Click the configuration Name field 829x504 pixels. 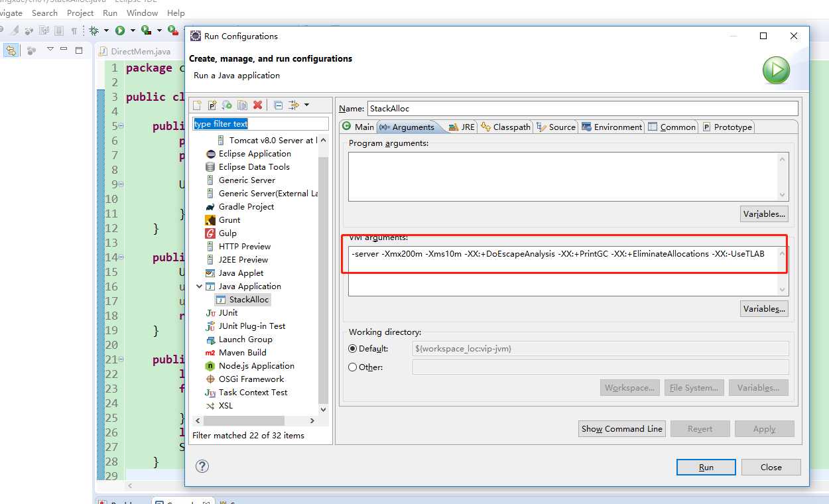click(582, 108)
